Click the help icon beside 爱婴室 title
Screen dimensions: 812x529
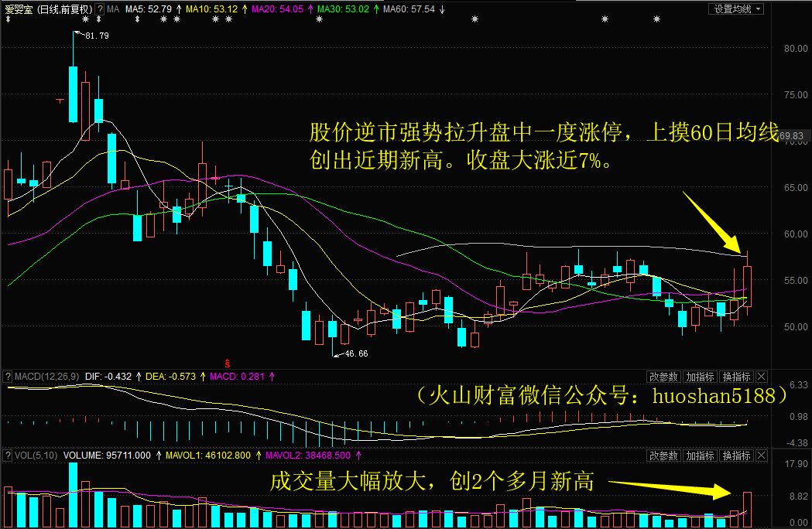click(100, 9)
